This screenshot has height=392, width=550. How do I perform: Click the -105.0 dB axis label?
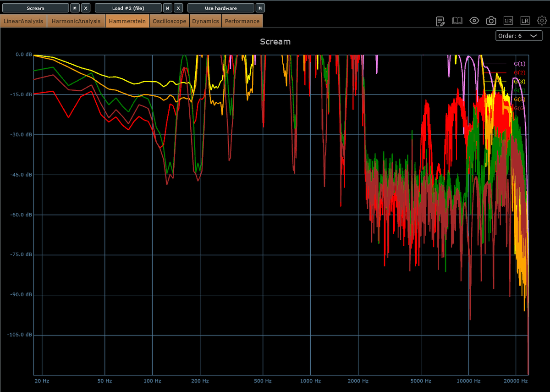click(x=20, y=335)
